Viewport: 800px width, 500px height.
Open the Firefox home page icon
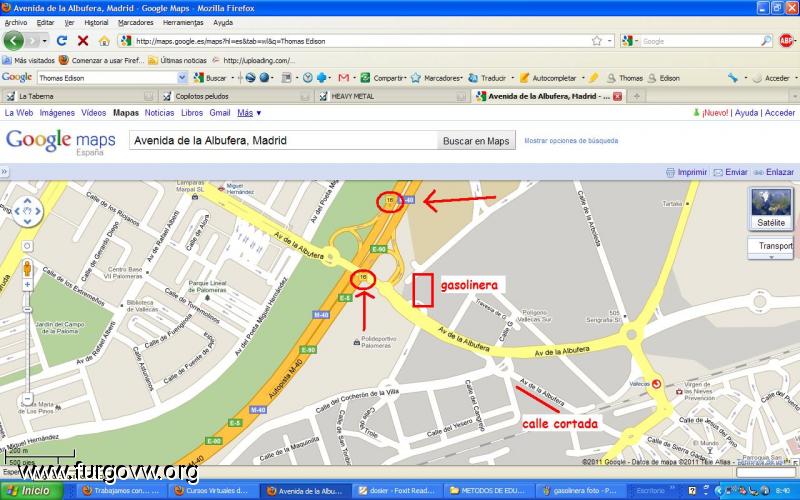[104, 41]
